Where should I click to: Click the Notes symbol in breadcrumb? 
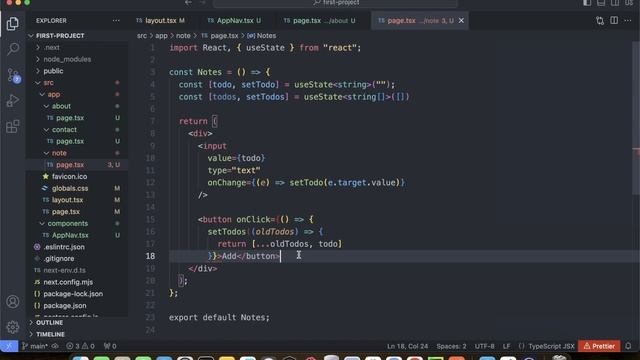pyautogui.click(x=262, y=36)
